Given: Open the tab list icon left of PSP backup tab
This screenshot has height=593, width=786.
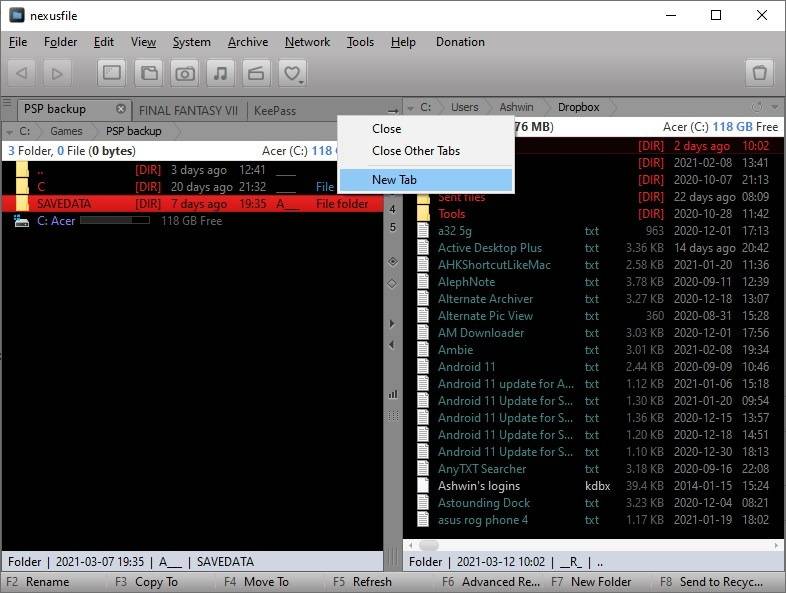Looking at the screenshot, I should [7, 104].
